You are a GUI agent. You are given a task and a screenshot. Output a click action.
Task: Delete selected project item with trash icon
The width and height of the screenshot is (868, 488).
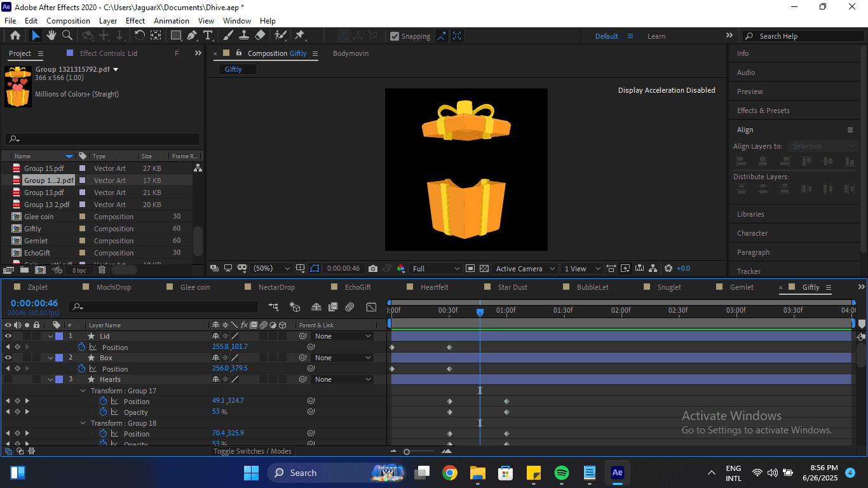102,270
